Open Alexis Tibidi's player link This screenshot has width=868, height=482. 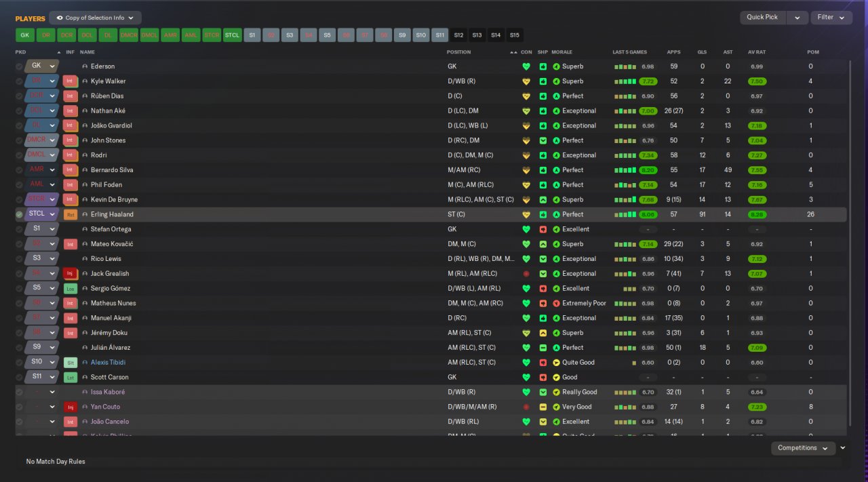pos(108,363)
